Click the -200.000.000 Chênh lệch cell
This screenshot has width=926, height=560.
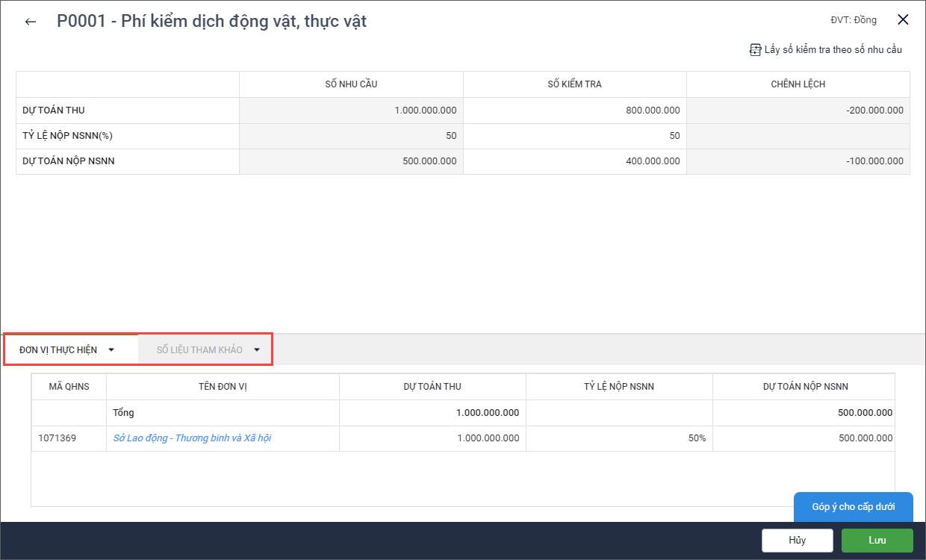pos(798,111)
